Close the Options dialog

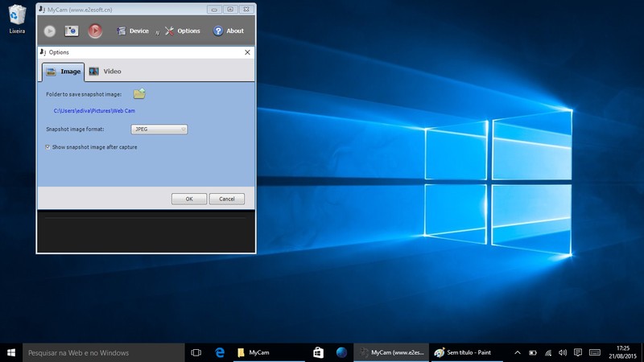[x=247, y=52]
